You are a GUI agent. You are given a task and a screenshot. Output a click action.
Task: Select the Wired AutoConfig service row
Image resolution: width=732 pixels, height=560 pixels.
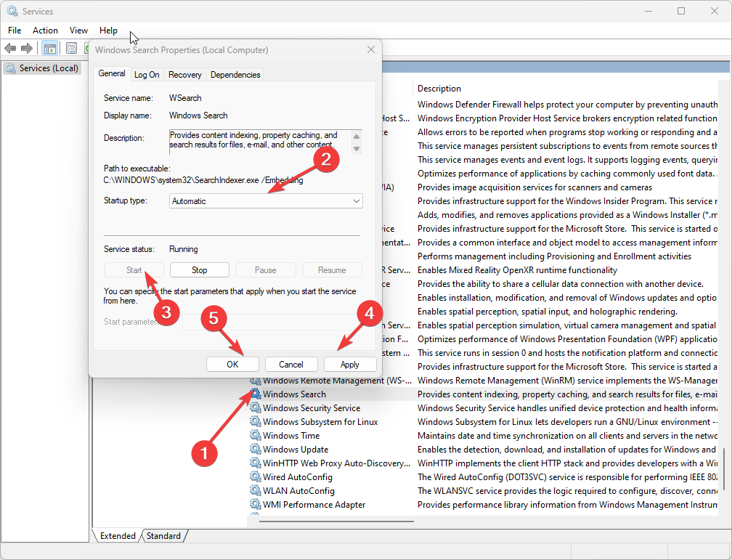(x=483, y=477)
